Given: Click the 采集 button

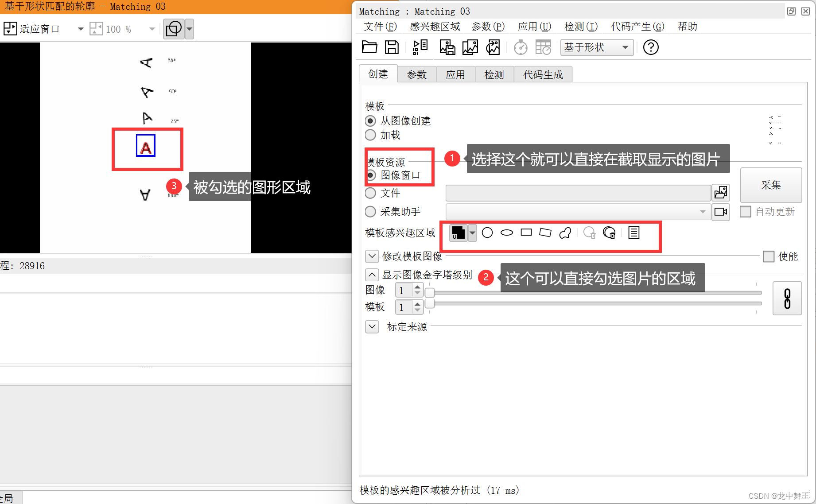Looking at the screenshot, I should (771, 185).
